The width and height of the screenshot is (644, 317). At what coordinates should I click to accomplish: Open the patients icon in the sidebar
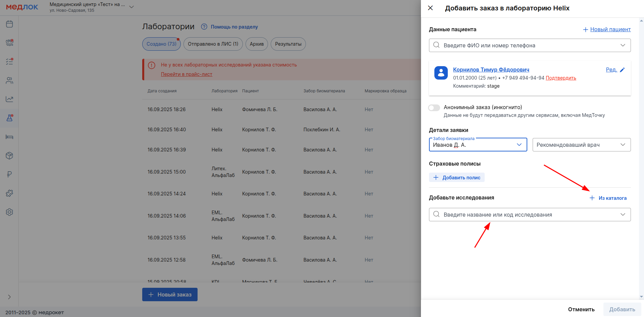(9, 81)
